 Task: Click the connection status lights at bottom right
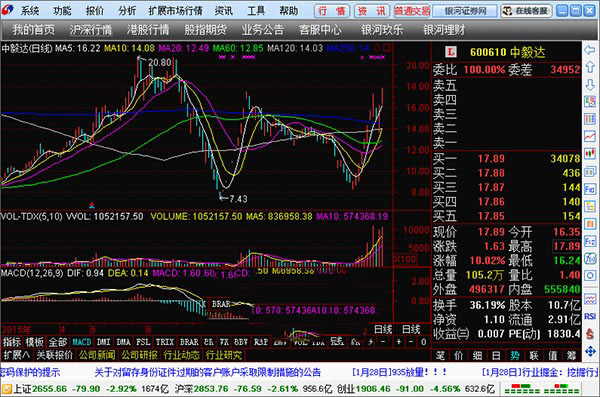(x=540, y=389)
